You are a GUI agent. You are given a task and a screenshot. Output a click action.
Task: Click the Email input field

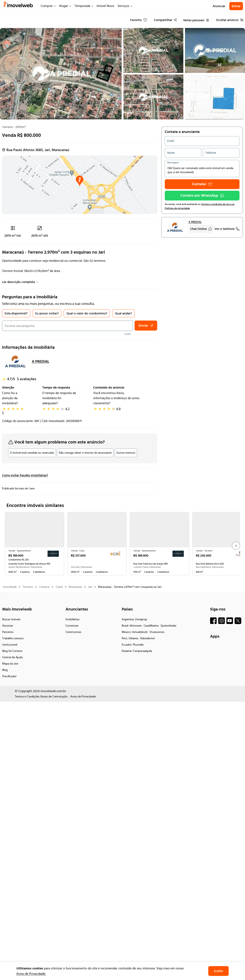(x=202, y=141)
